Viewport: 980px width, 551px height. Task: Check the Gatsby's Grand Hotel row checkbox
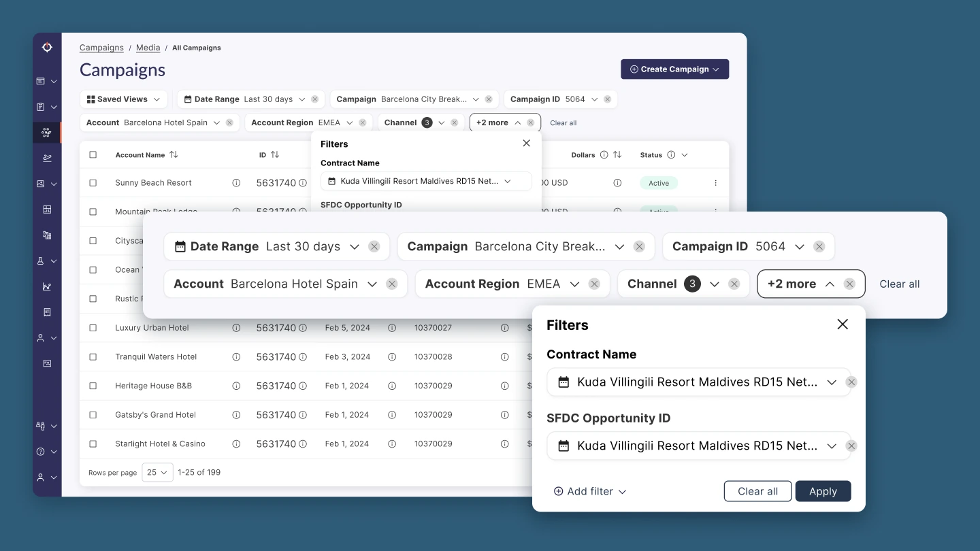pos(93,415)
